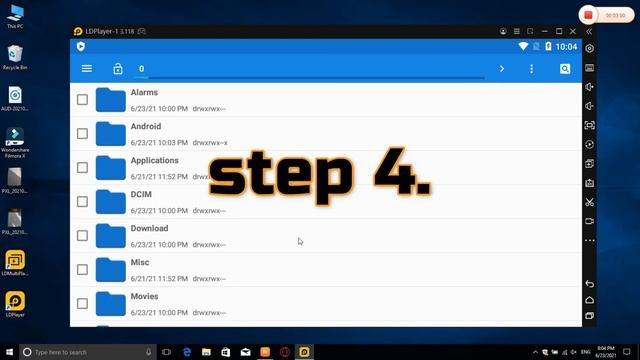Screen dimensions: 640x360
Task: Tap the recent apps button in sidebar
Action: [x=589, y=316]
